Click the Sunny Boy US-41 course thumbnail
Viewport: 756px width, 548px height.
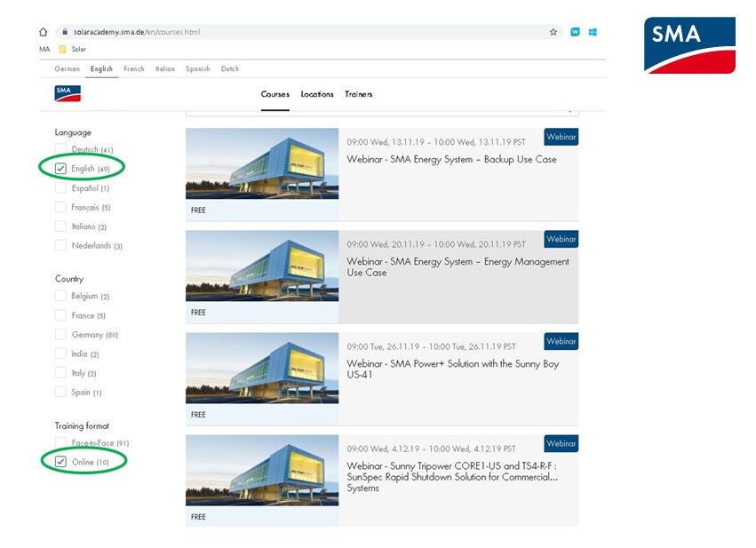tap(262, 368)
